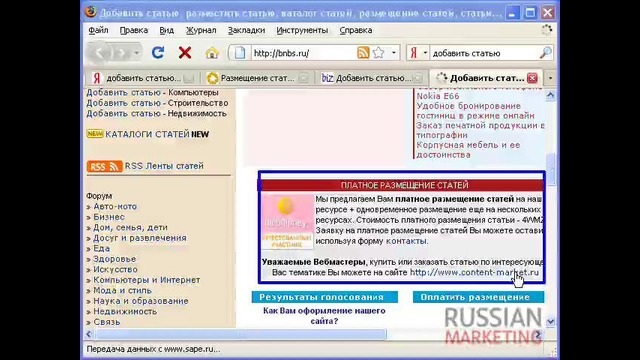The image size is (640, 360).
Task: Follow the 'контакты' link in paid placement box
Action: coord(407,241)
